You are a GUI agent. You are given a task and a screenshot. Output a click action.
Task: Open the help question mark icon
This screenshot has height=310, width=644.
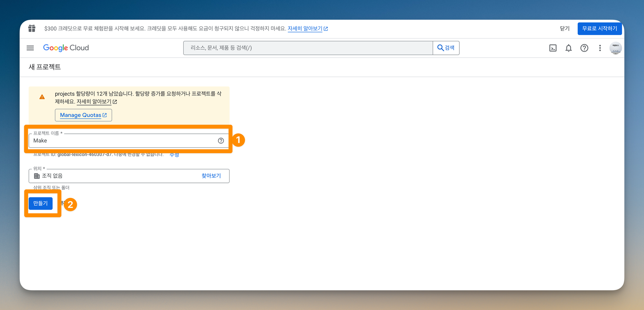[584, 48]
